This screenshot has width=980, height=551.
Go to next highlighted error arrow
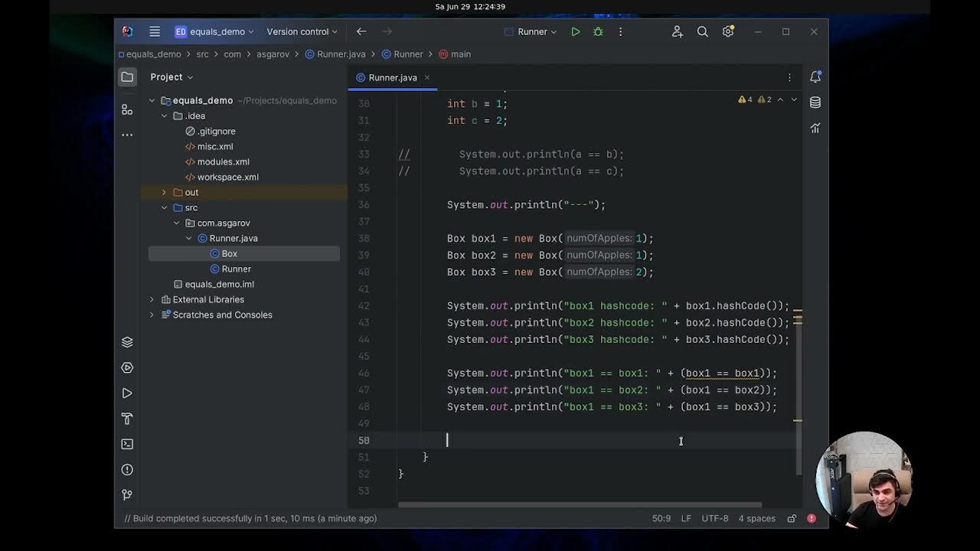[794, 100]
